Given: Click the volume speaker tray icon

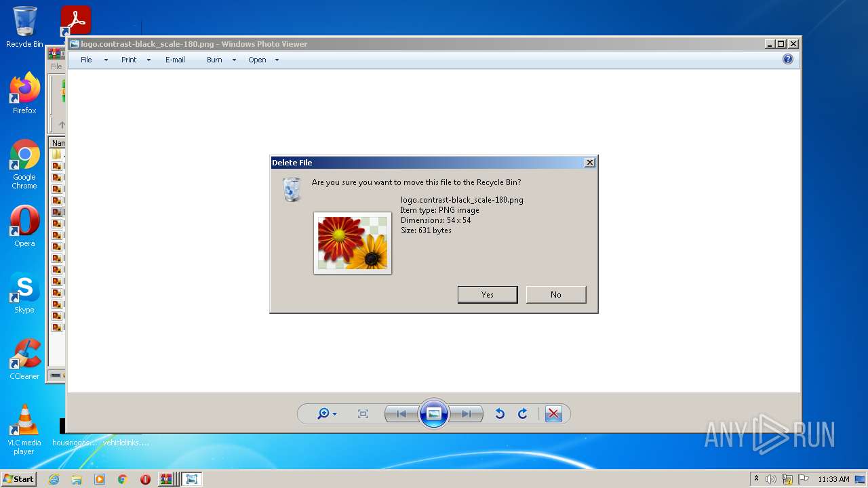Looking at the screenshot, I should pyautogui.click(x=771, y=479).
